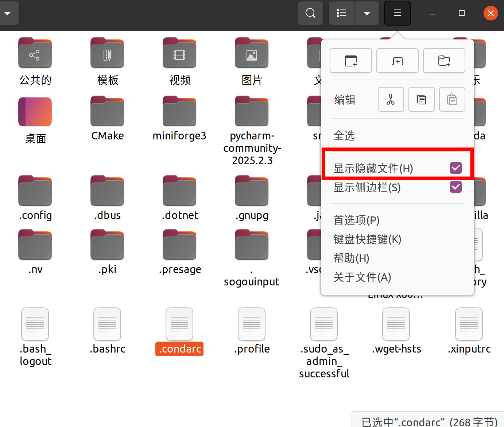Switch to list view icon
The image size is (504, 427).
(341, 13)
